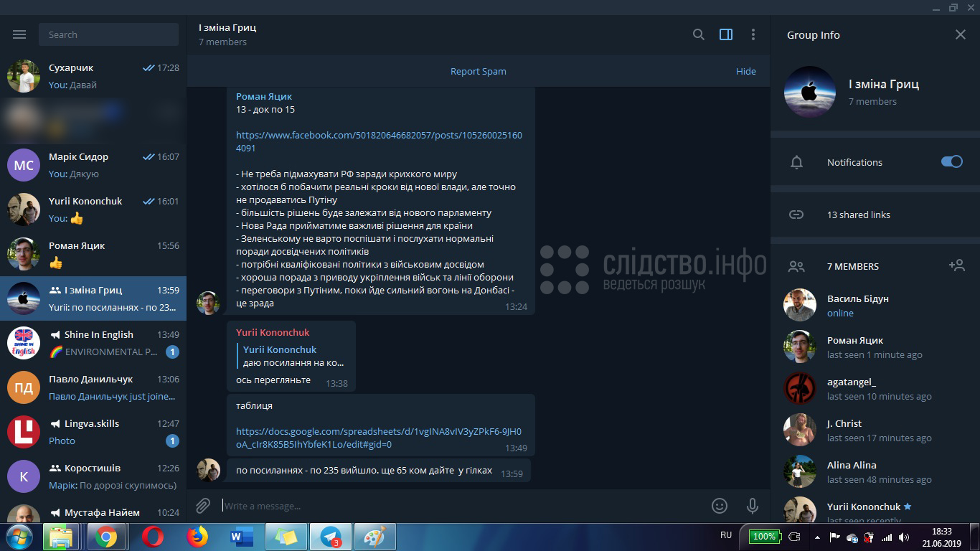Click the 7 MEMBERS header
The image size is (980, 551).
(852, 266)
